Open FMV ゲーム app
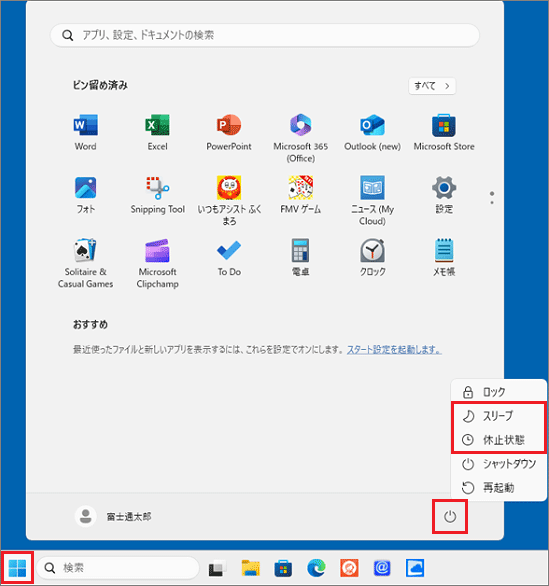Image resolution: width=549 pixels, height=586 pixels. tap(301, 195)
